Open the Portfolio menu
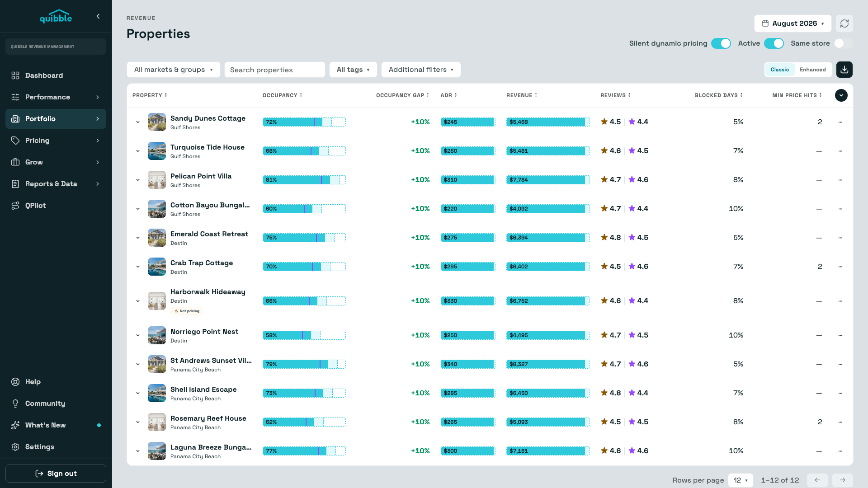Image resolution: width=868 pixels, height=488 pixels. (56, 119)
